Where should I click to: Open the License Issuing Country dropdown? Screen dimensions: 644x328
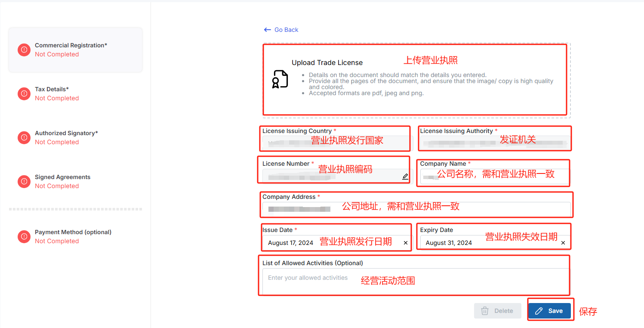click(336, 143)
